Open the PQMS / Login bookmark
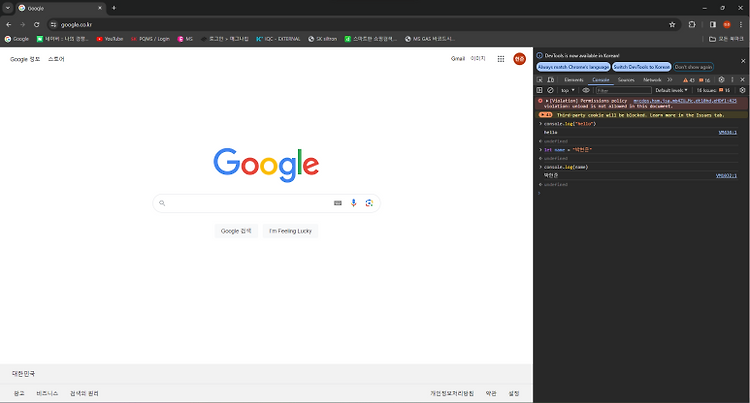 tap(150, 39)
